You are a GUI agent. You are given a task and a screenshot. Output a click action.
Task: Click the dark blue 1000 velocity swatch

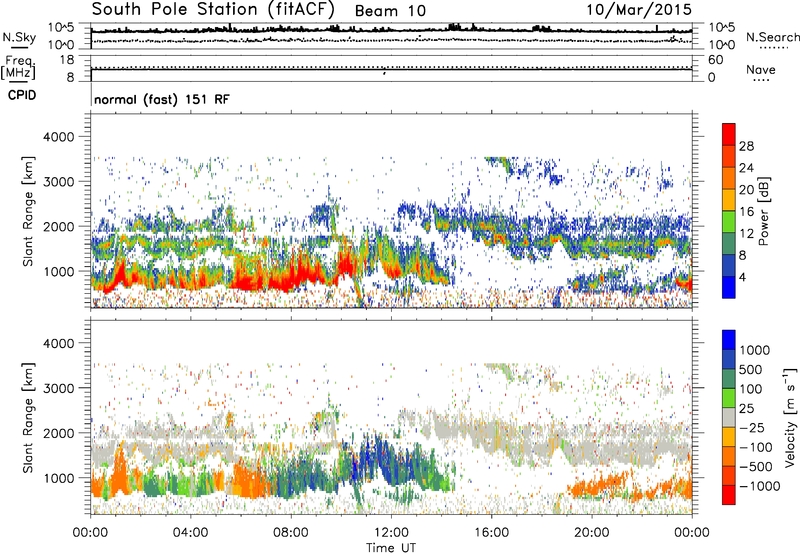pyautogui.click(x=729, y=340)
